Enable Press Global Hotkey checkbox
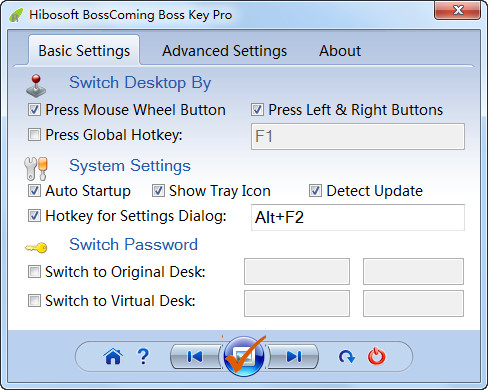The height and width of the screenshot is (390, 488). [x=34, y=135]
